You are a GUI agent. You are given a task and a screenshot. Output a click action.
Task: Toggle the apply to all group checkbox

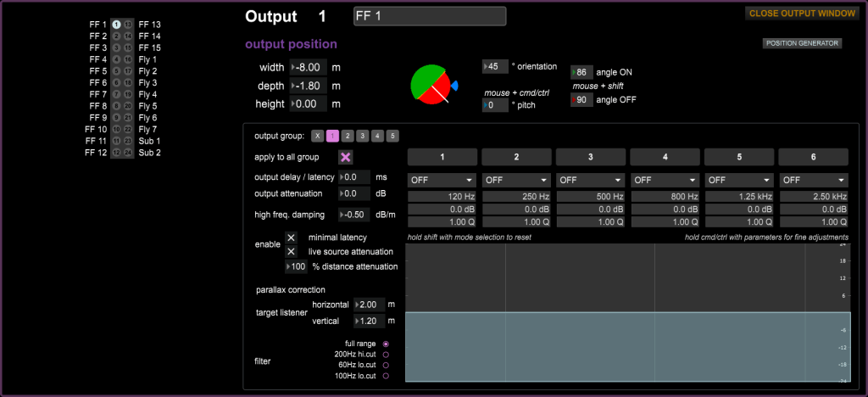click(346, 157)
